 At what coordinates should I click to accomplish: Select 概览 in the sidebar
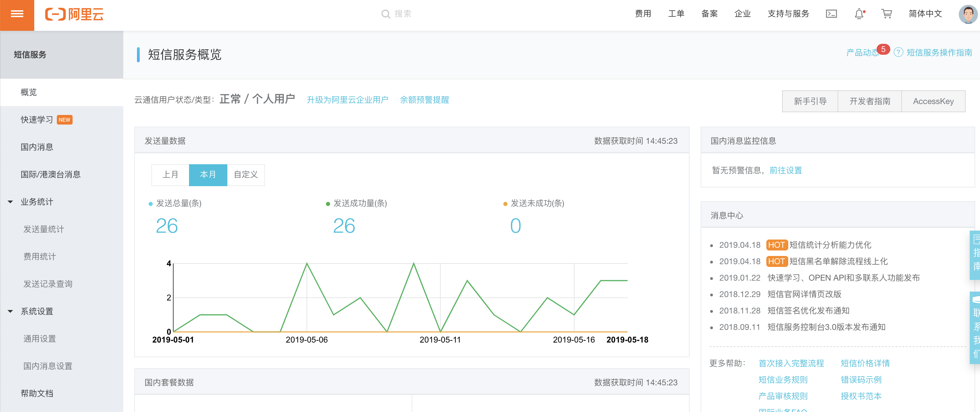pos(62,92)
